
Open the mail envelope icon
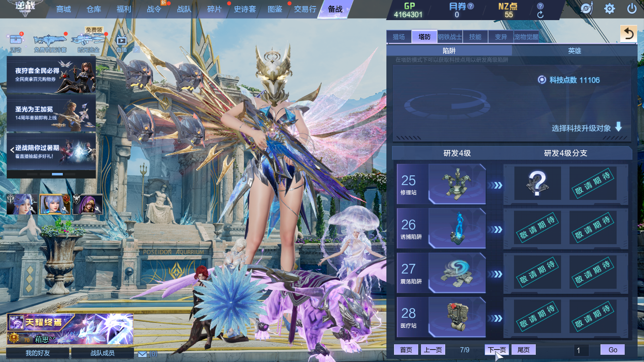(x=142, y=354)
